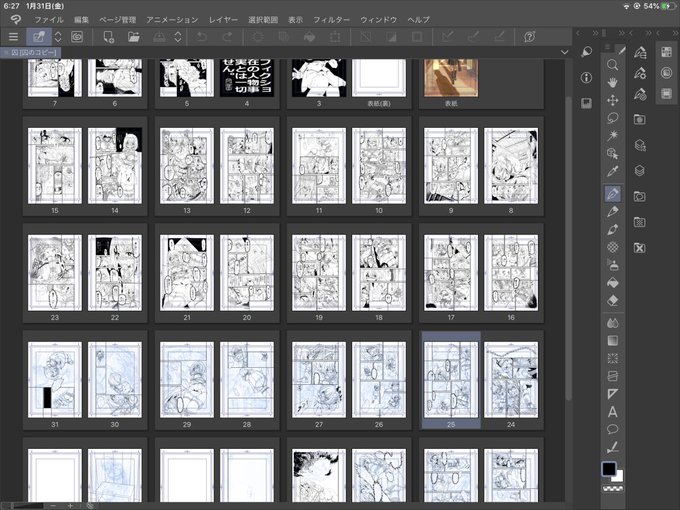Click the black main color swatch
This screenshot has width=680, height=510.
(x=609, y=468)
